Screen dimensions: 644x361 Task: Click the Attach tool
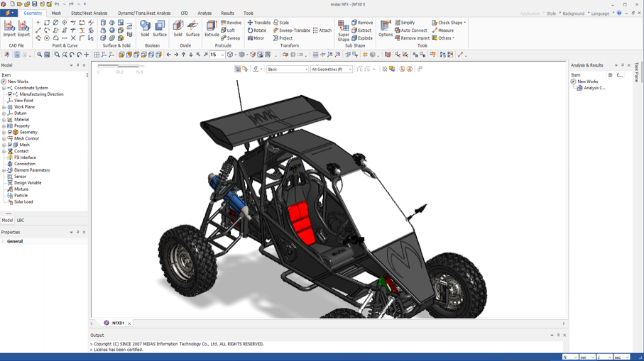322,30
